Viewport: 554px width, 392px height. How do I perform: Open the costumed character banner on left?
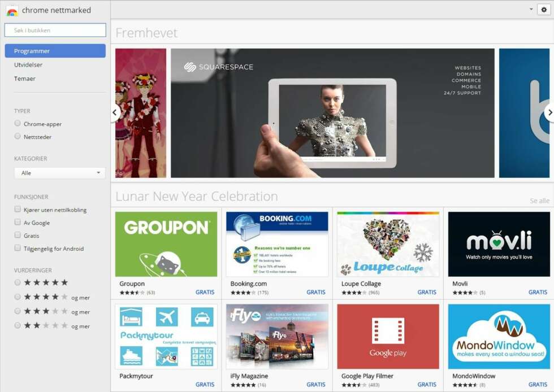coord(141,113)
